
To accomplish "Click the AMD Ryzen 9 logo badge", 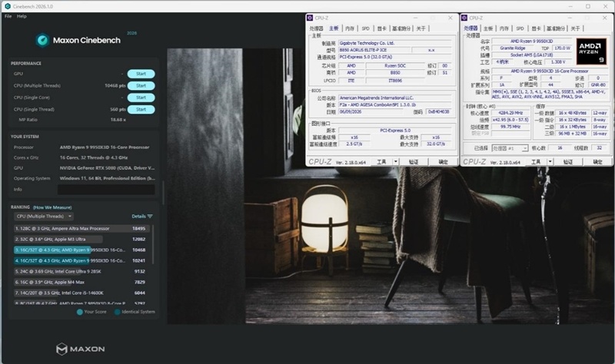I will [591, 51].
